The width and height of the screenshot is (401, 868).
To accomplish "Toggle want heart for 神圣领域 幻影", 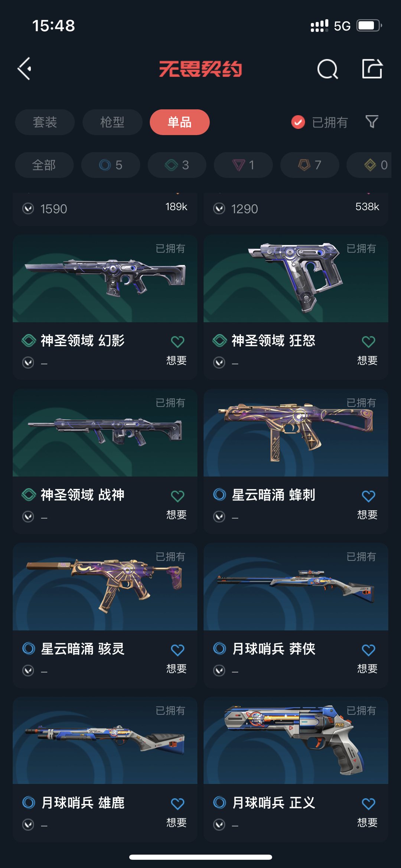I will [177, 341].
